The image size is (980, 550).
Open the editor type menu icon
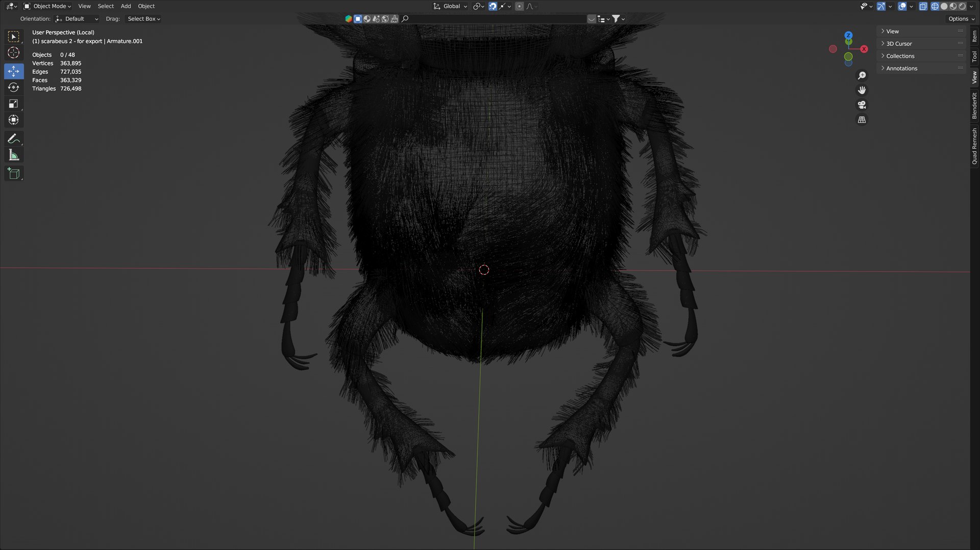11,6
